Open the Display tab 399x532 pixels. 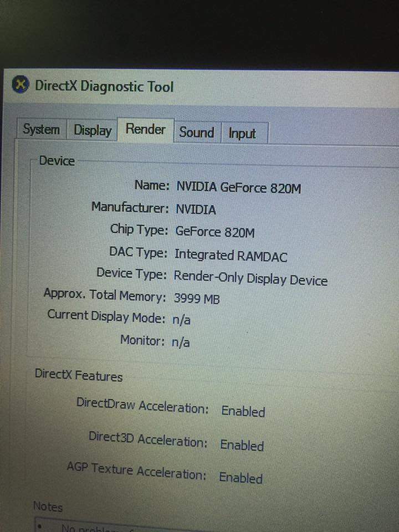(93, 131)
